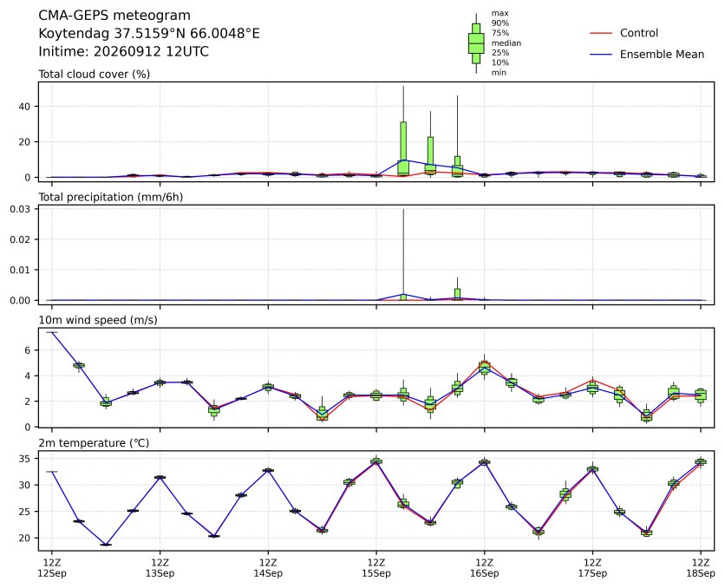
Task: Click the 12Z 12Sep axis label
Action: pyautogui.click(x=52, y=568)
